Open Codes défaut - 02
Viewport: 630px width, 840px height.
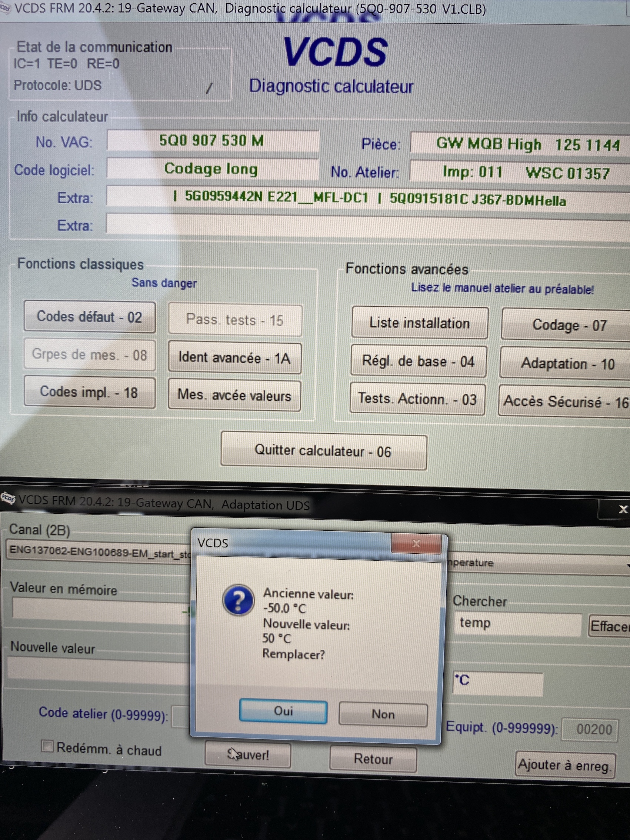point(90,317)
